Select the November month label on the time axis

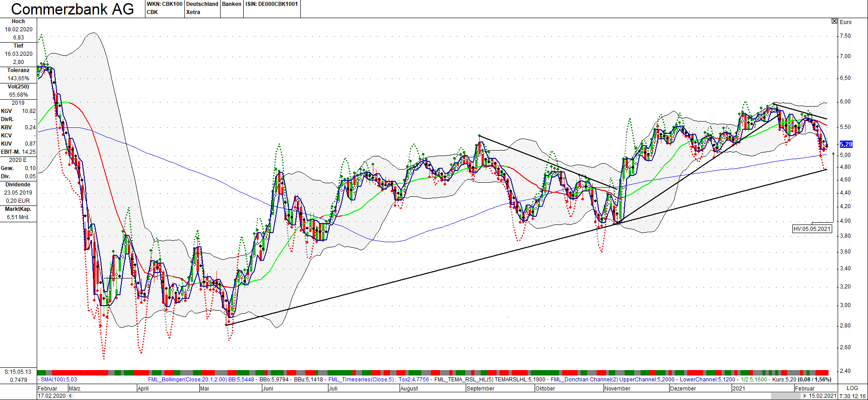click(x=617, y=389)
